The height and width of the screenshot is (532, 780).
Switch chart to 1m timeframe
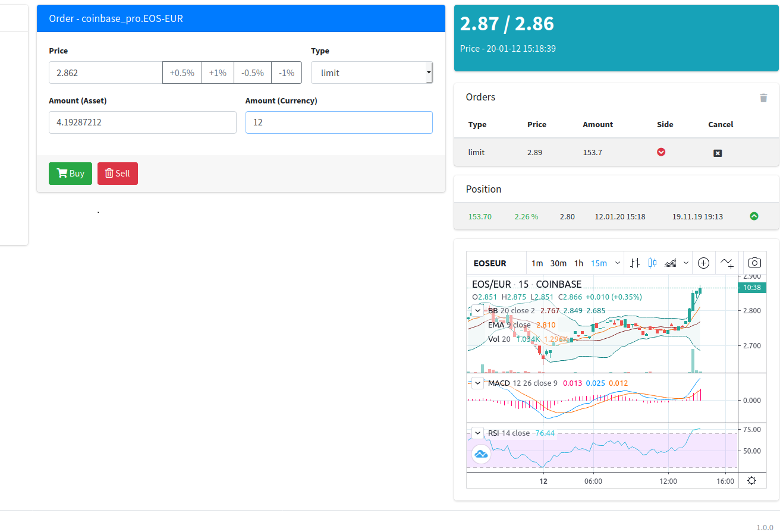[537, 263]
